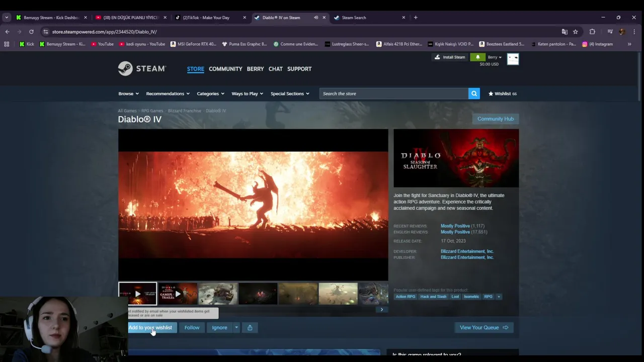Expand the Ways to Play dropdown
The width and height of the screenshot is (644, 362).
pos(248,94)
